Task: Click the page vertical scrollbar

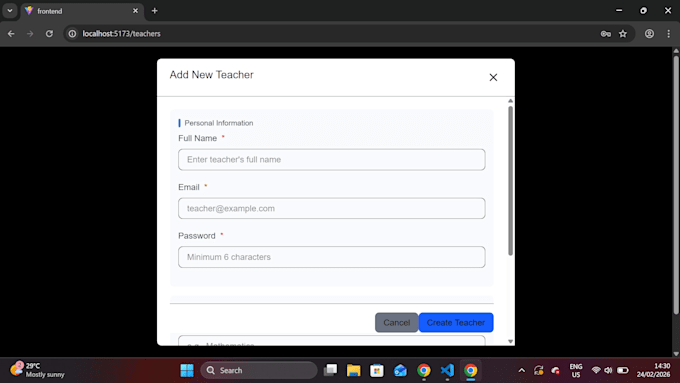Action: [x=676, y=184]
